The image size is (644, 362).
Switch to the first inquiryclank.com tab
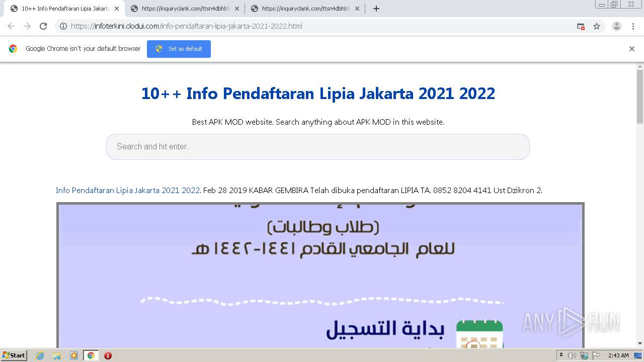pyautogui.click(x=185, y=9)
